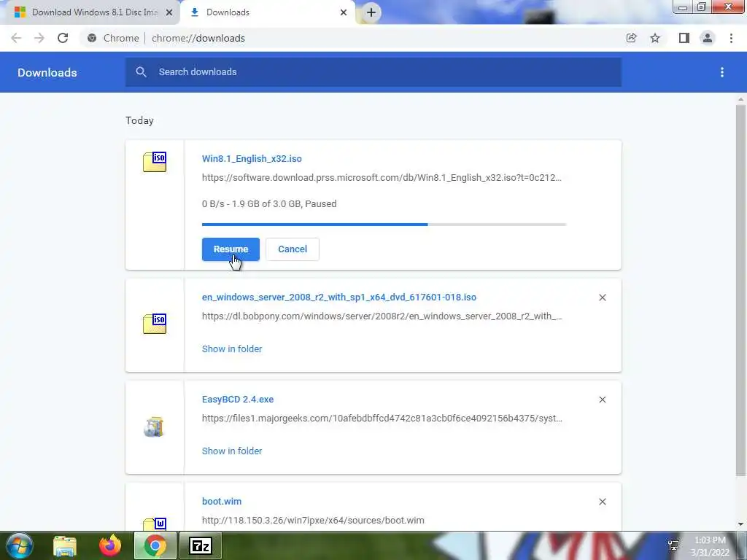This screenshot has height=560, width=747.
Task: Click the Downloads page title
Action: point(47,72)
